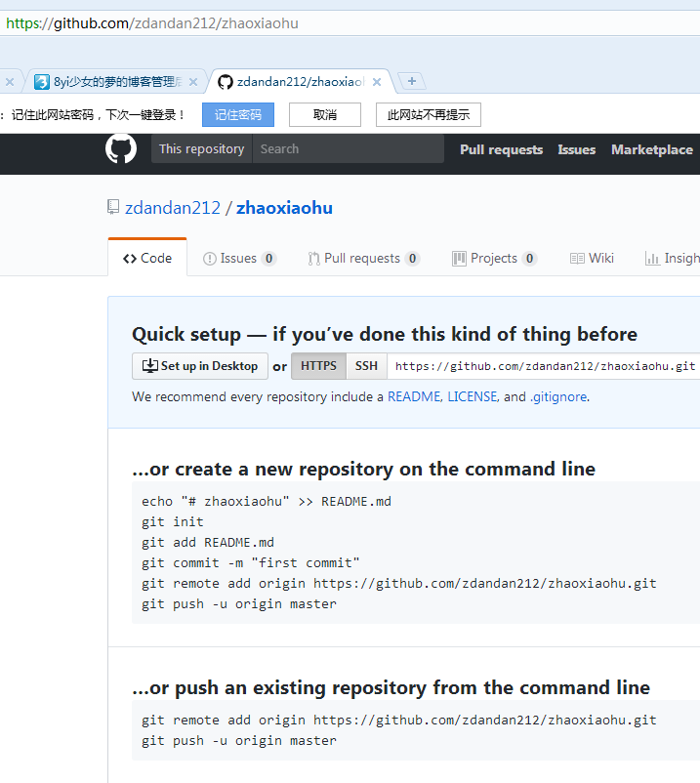The image size is (700, 783).
Task: Select the Code repository tab
Action: [x=147, y=258]
